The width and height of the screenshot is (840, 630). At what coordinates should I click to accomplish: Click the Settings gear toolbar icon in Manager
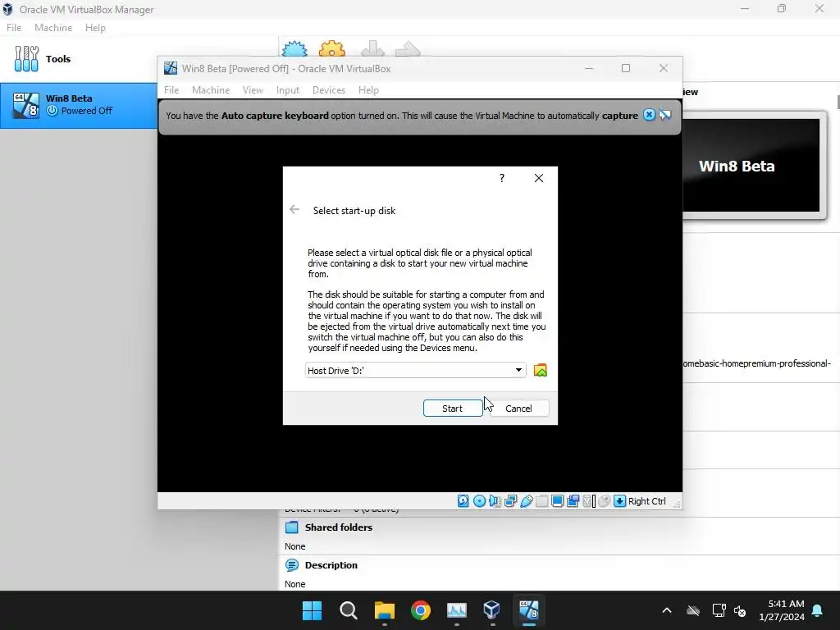click(332, 48)
